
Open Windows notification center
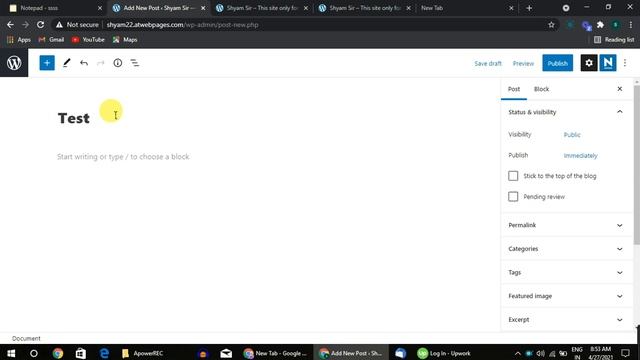pos(625,353)
